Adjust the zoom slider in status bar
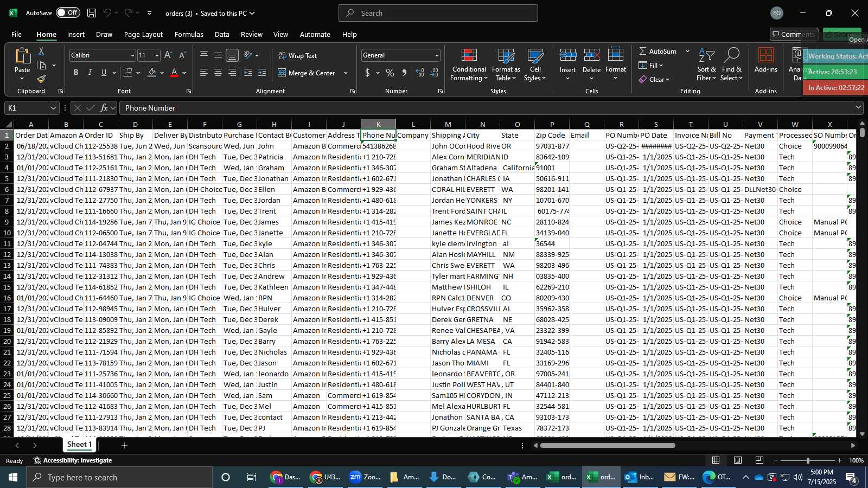 [808, 460]
